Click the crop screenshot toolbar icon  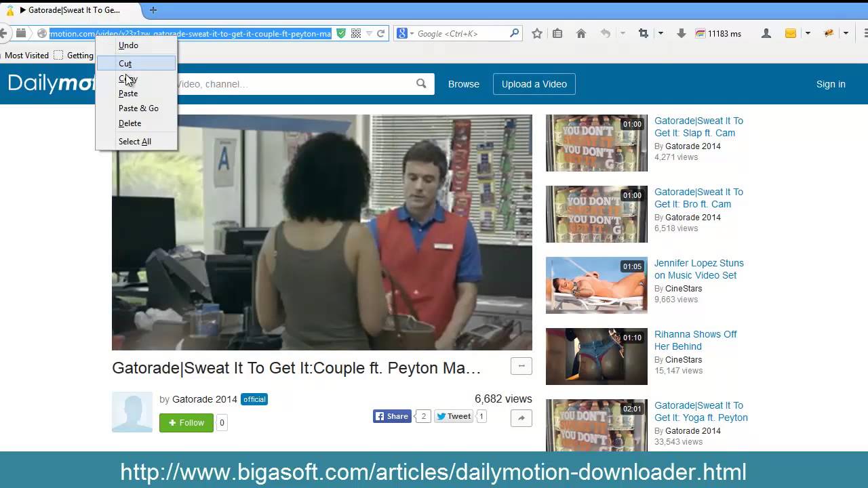coord(644,33)
